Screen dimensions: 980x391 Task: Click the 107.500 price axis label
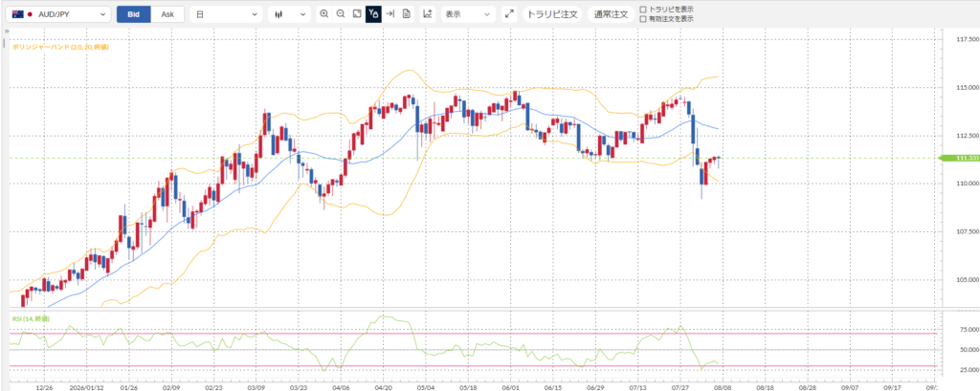click(968, 231)
